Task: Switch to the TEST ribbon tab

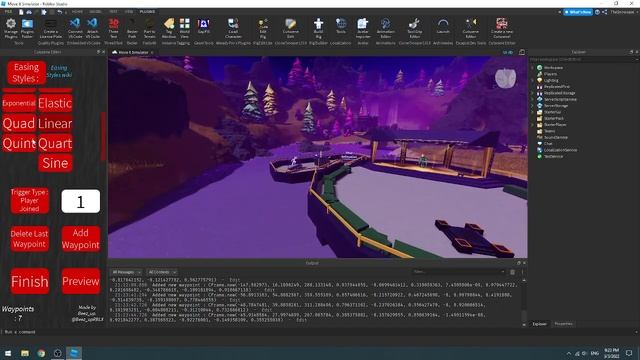Action: click(x=113, y=12)
